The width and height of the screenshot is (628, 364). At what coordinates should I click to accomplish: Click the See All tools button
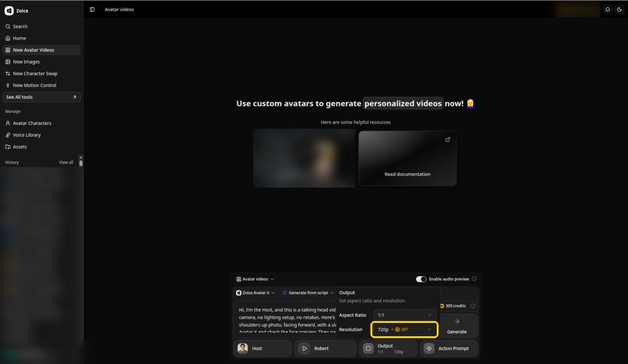click(42, 97)
